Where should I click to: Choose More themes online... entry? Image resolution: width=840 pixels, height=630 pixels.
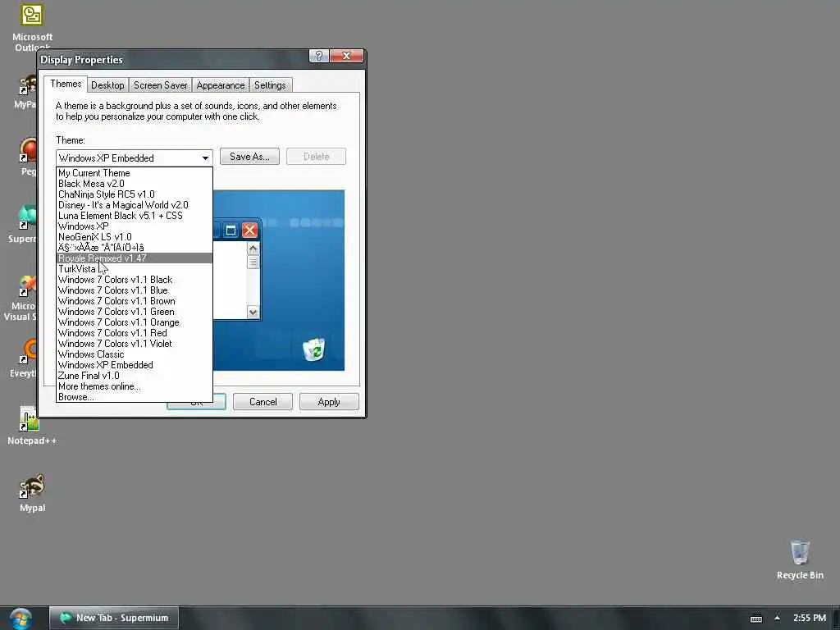click(135, 386)
